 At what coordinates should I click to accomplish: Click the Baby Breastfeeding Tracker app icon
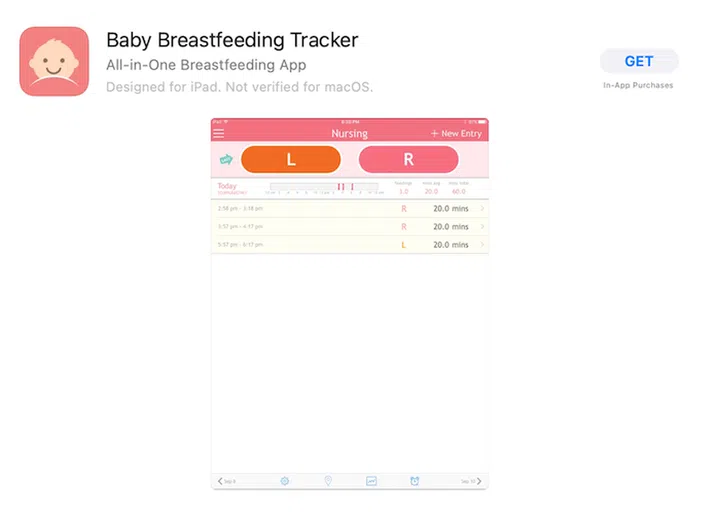pos(54,62)
